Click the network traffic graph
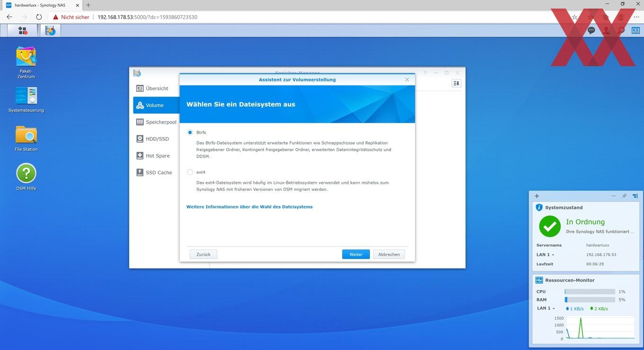 click(x=600, y=328)
